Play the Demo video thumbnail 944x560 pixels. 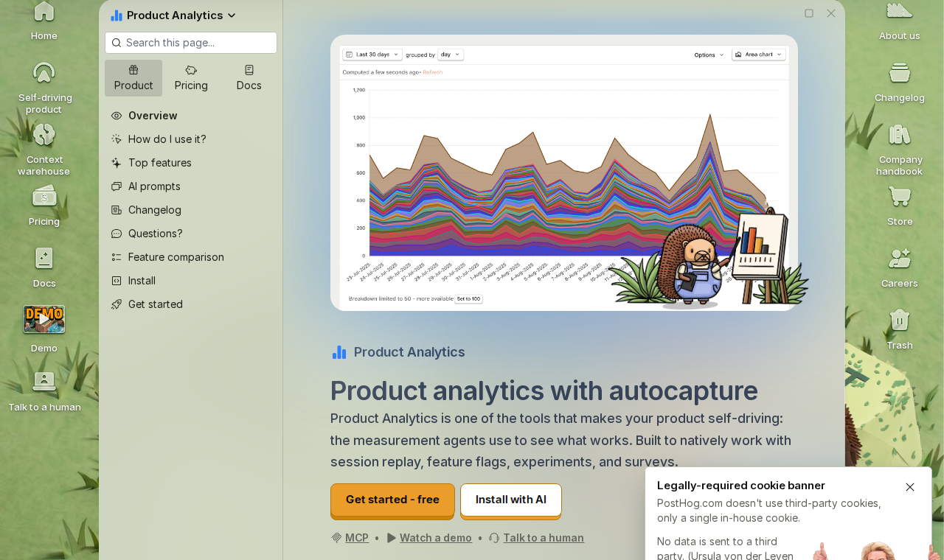(x=44, y=319)
